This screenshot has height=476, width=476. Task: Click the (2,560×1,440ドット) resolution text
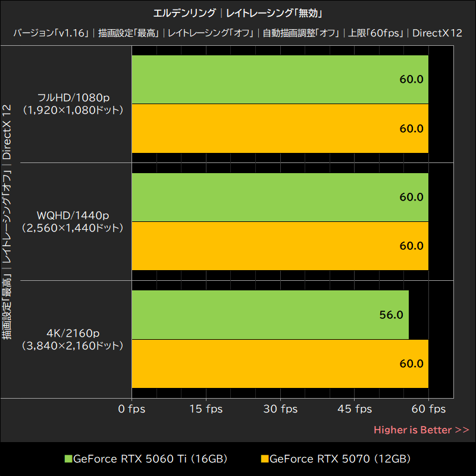tap(73, 228)
